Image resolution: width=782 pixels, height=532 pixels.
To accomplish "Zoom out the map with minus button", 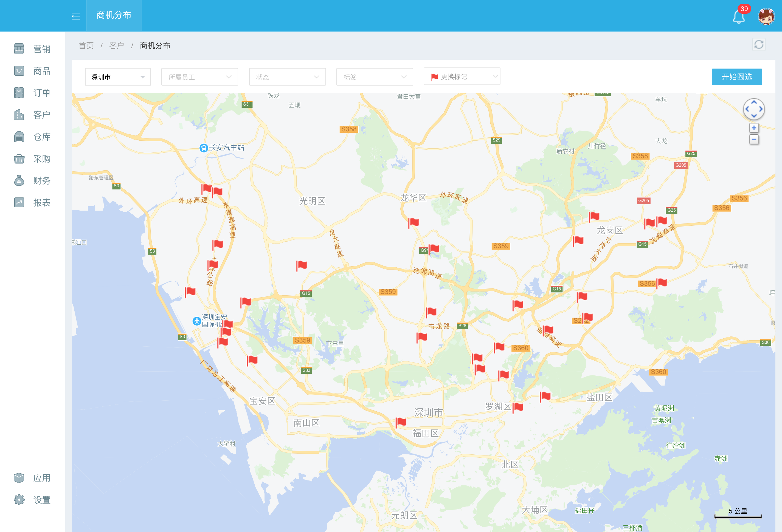I will click(x=754, y=139).
